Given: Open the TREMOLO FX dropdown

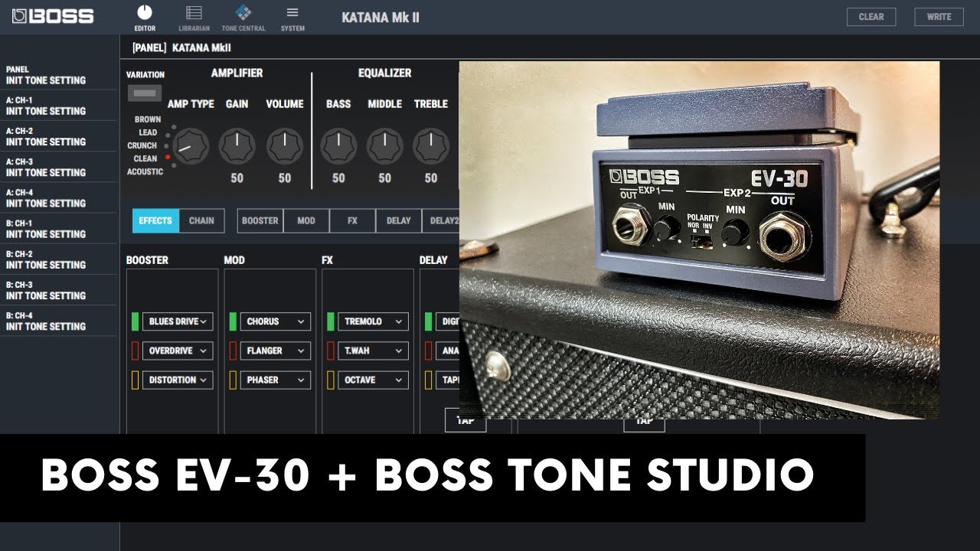Looking at the screenshot, I should [373, 321].
